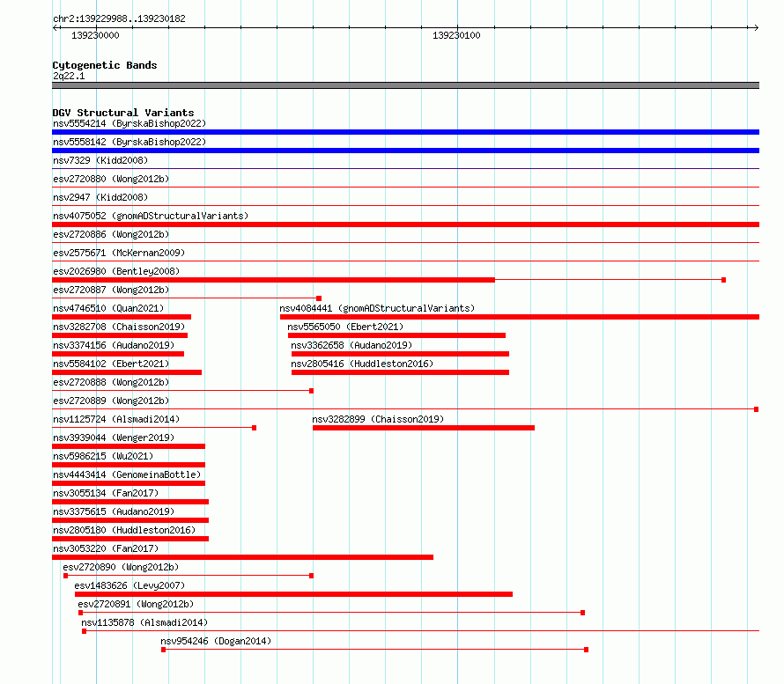
Task: Click nsv5986215 (Wu2021) label
Action: [103, 456]
